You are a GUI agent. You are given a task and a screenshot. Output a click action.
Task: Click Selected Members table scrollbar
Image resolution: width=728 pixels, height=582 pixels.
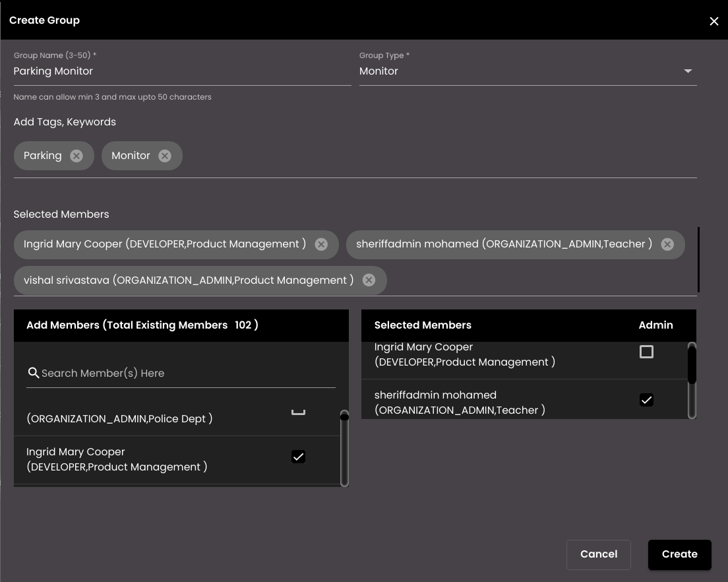pos(692,381)
